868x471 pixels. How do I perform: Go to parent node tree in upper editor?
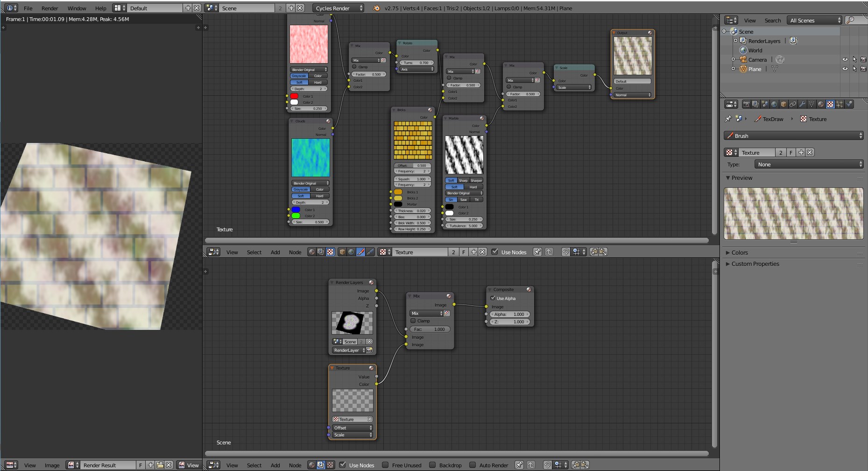point(549,252)
